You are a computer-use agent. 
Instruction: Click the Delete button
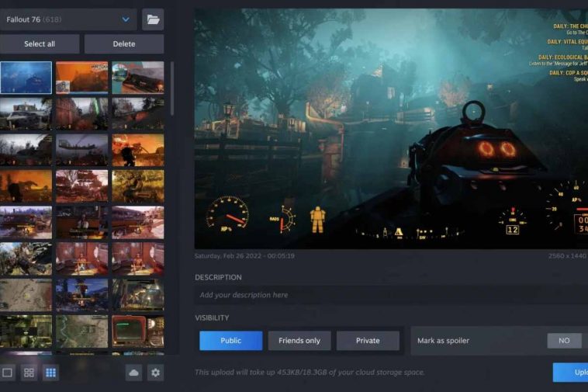pyautogui.click(x=124, y=44)
